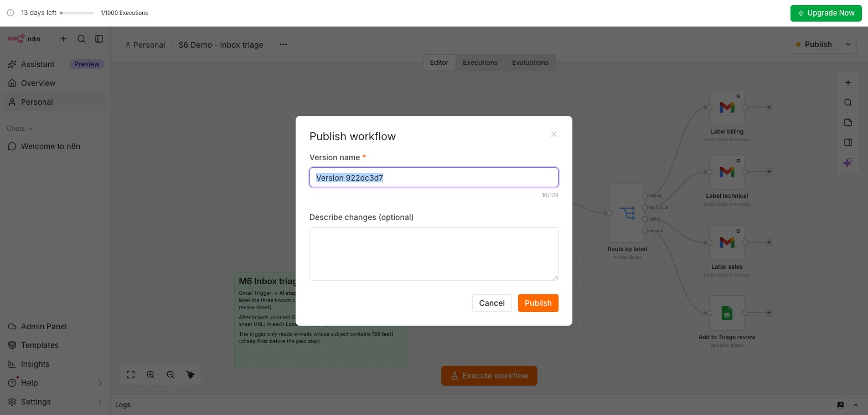Click the plus connector after Triage review node
Screen dimensions: 868x415
pyautogui.click(x=769, y=313)
